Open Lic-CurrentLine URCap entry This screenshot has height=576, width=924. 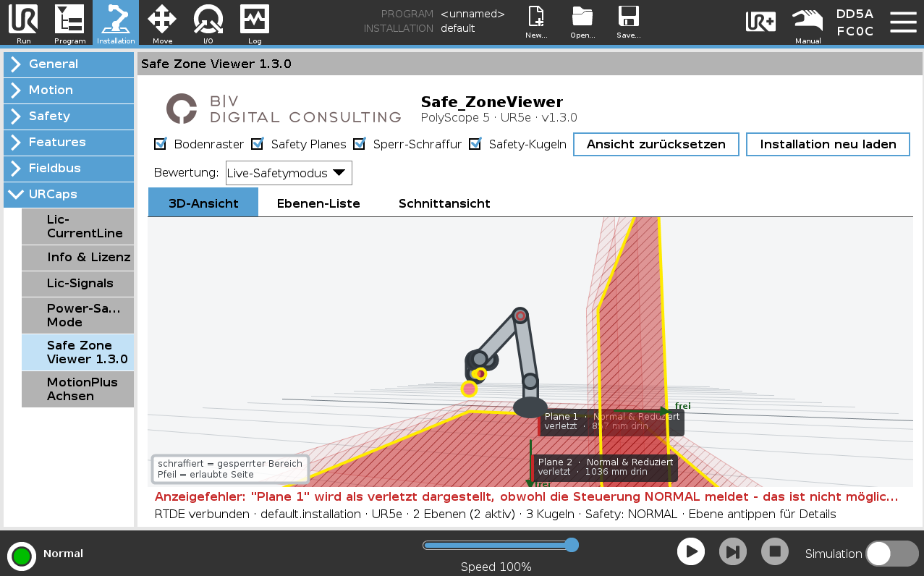(x=77, y=226)
